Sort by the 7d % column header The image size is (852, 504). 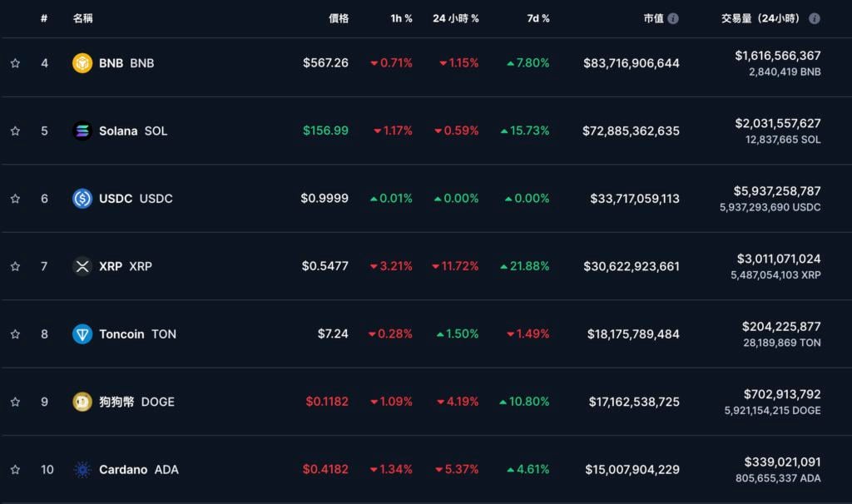[538, 18]
